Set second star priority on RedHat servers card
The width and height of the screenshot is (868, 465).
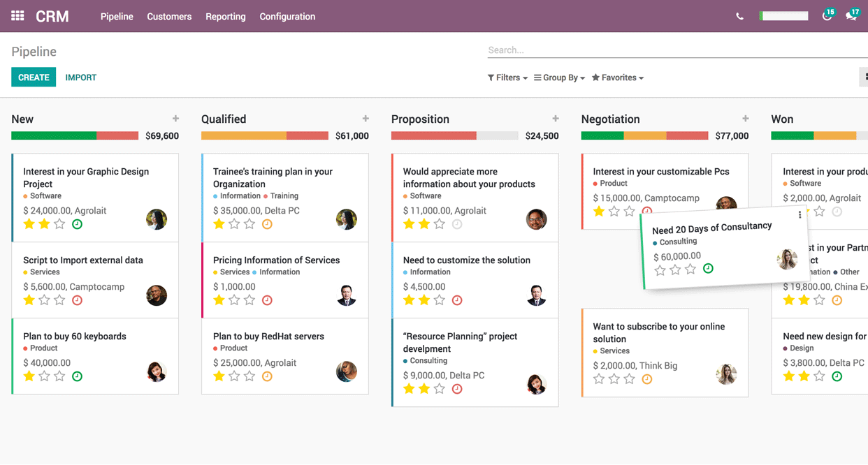pyautogui.click(x=234, y=376)
